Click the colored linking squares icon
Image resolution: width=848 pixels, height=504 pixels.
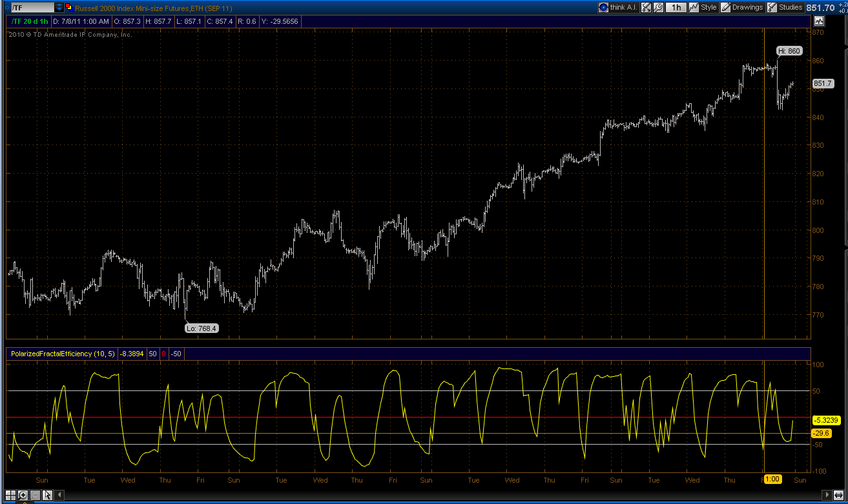click(x=68, y=7)
